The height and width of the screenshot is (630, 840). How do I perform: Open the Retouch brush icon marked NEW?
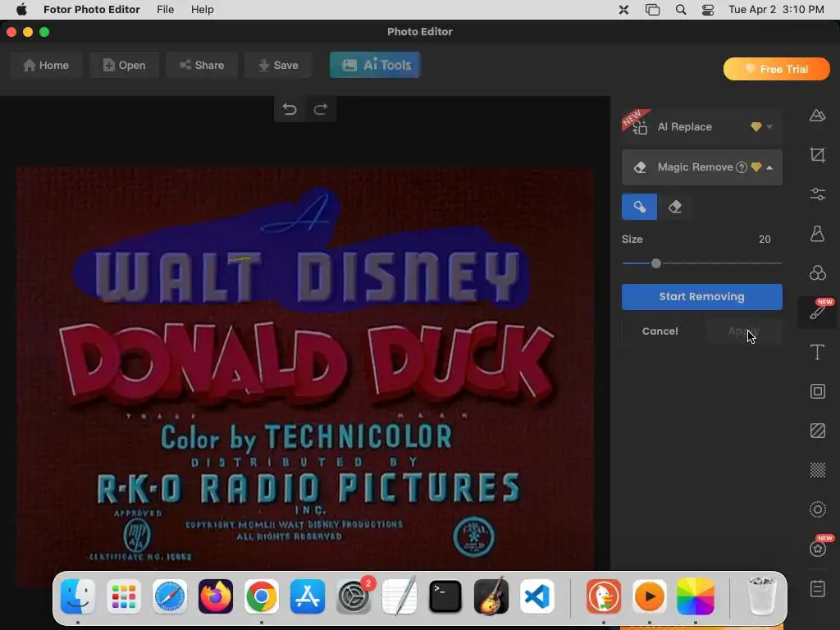pos(817,312)
